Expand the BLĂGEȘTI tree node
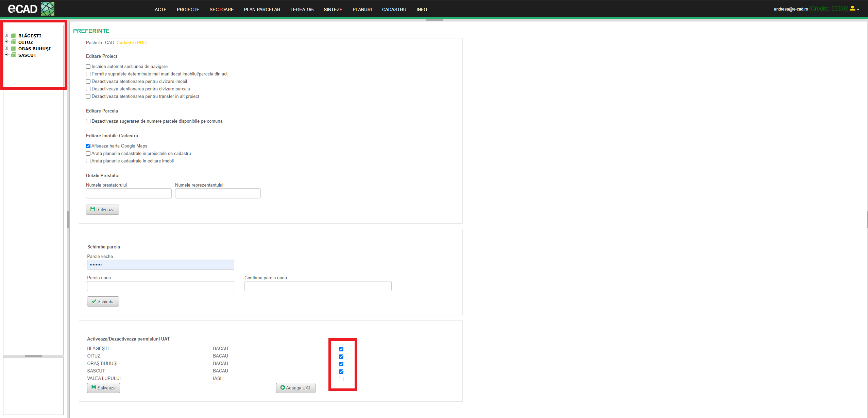The width and height of the screenshot is (868, 418). pyautogui.click(x=6, y=35)
